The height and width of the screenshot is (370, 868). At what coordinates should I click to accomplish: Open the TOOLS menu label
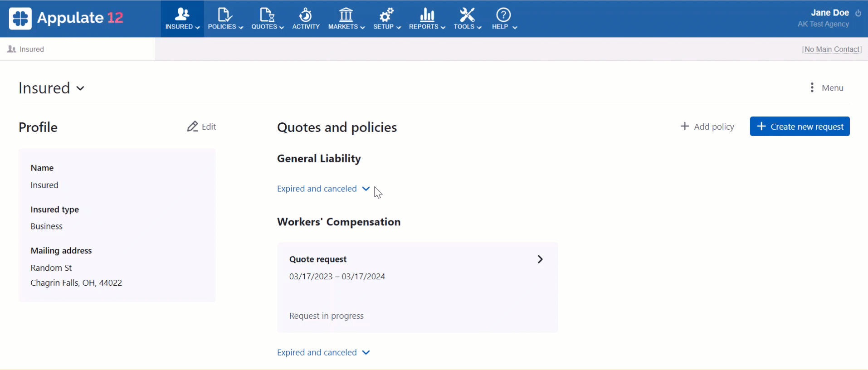(x=464, y=27)
